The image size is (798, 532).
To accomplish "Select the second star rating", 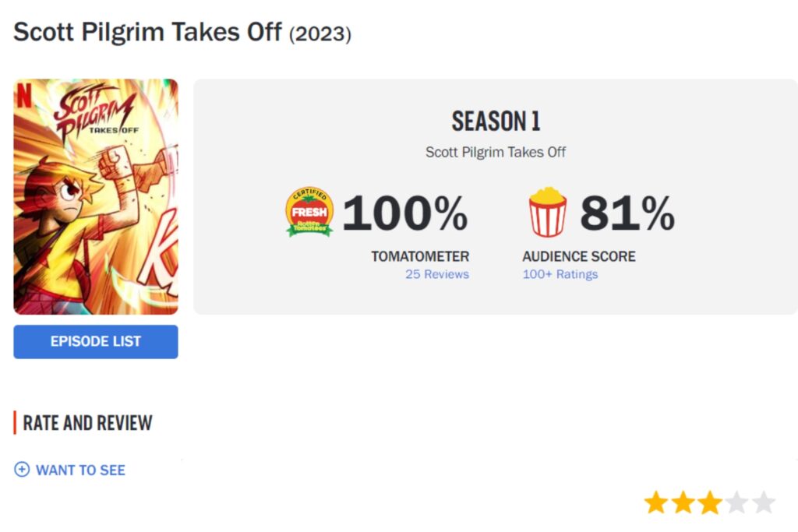I will (683, 502).
